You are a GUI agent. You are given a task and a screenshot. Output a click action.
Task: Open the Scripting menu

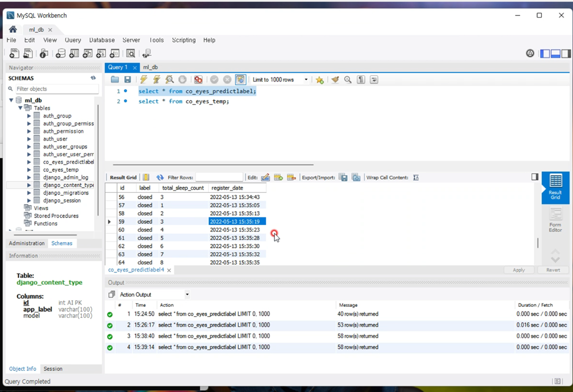click(184, 40)
